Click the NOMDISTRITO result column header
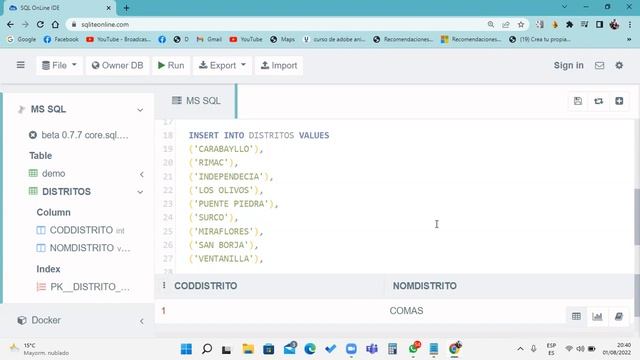Image resolution: width=640 pixels, height=360 pixels. [424, 286]
